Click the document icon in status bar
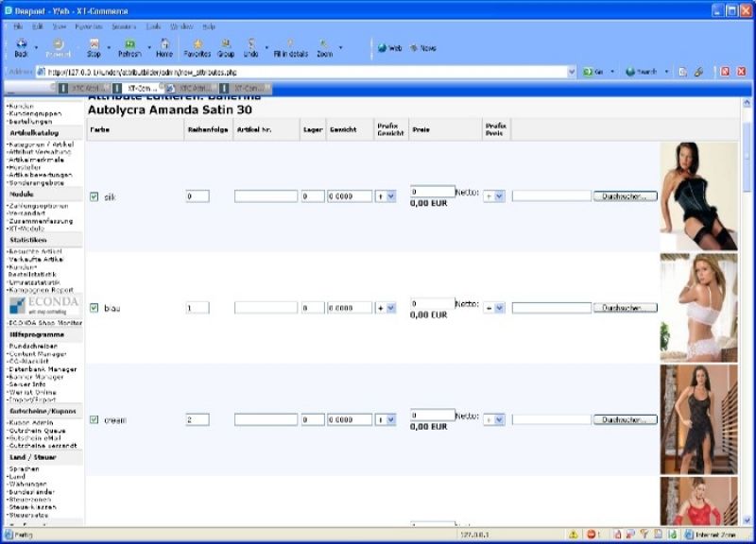Screen dimensions: 756x544 [658, 534]
